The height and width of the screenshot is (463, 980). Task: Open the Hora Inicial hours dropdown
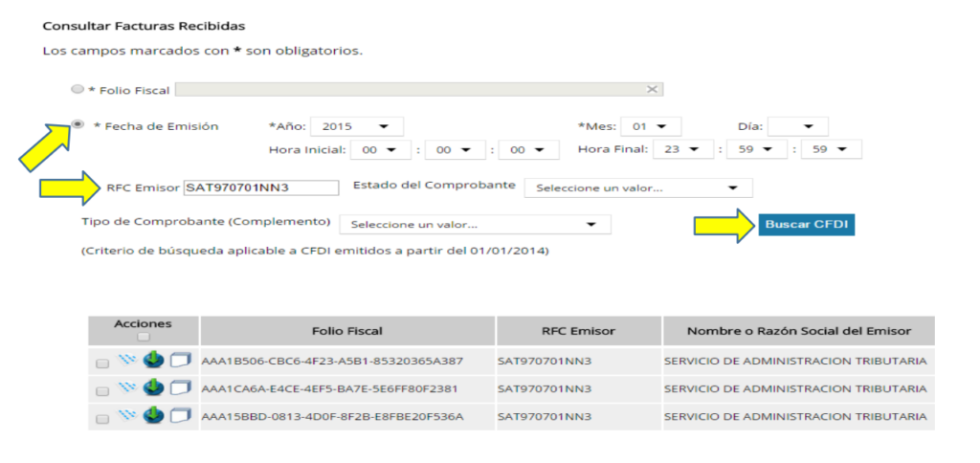click(381, 149)
